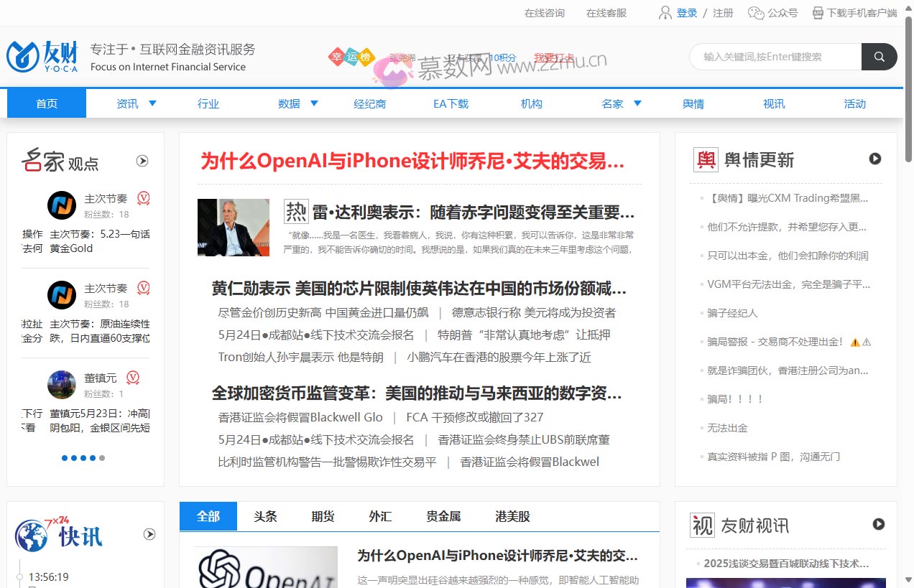Click the 友财 Y.C.A site logo
The width and height of the screenshot is (914, 588).
tap(43, 56)
